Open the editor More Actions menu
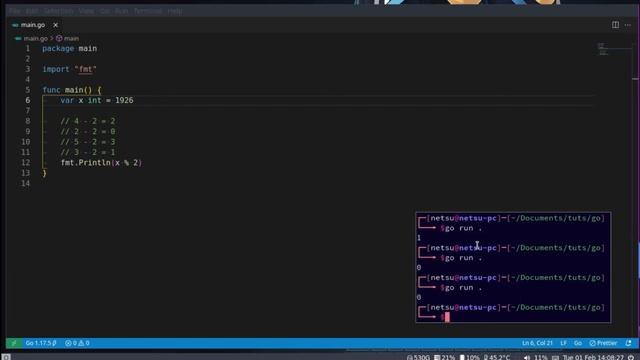Screen dimensions: 640x360 pyautogui.click(x=628, y=25)
